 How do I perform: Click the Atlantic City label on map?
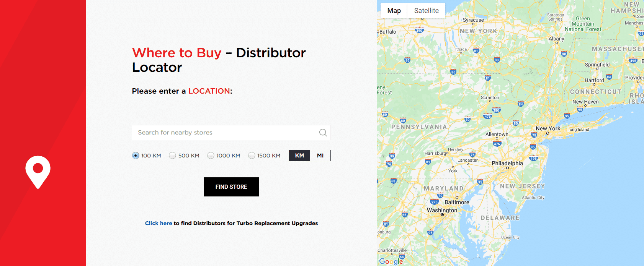(x=533, y=198)
